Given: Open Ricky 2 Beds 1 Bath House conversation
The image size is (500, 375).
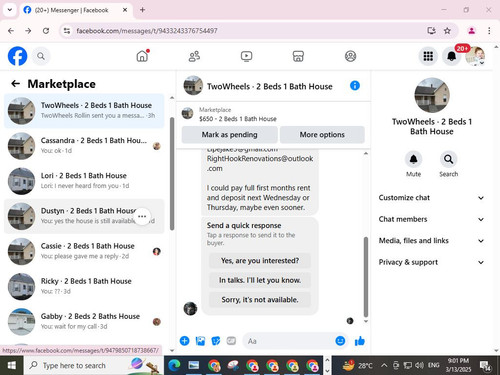Looking at the screenshot, I should (x=84, y=286).
